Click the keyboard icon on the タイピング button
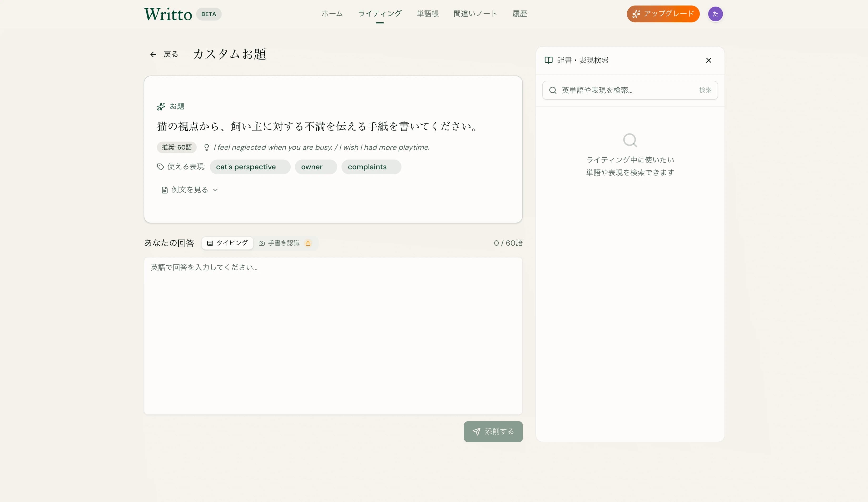Viewport: 868px width, 502px height. (x=209, y=243)
